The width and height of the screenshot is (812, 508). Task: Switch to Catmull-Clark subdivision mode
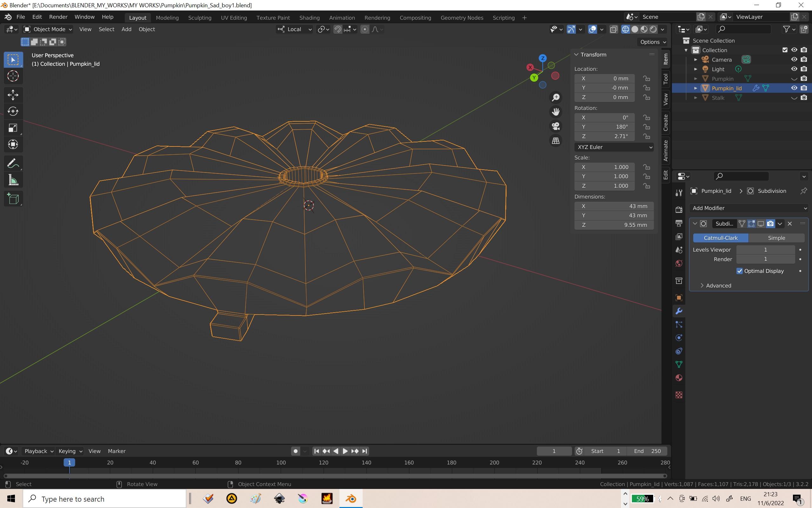721,238
